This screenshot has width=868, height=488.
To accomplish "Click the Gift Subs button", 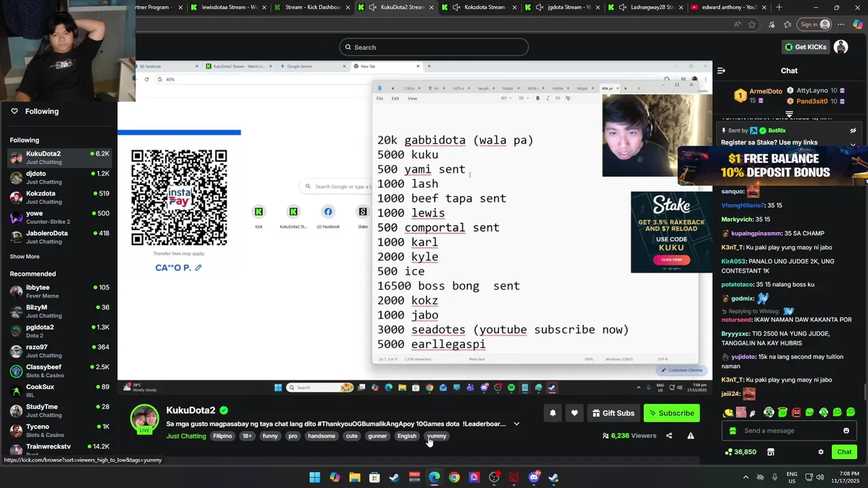I will coord(613,413).
